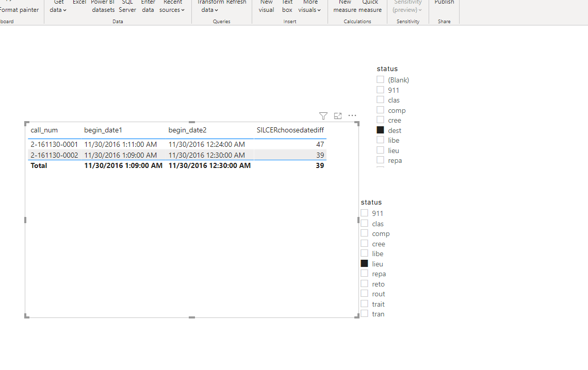Viewport: 588px width, 370px height.
Task: Uncheck lieu in lower status slicer
Action: point(364,264)
